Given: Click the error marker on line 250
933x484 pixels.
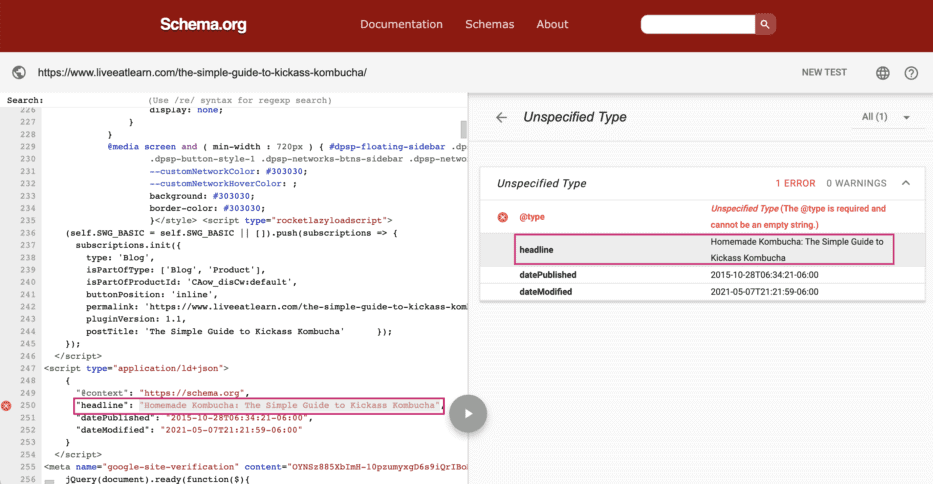Looking at the screenshot, I should 6,406.
